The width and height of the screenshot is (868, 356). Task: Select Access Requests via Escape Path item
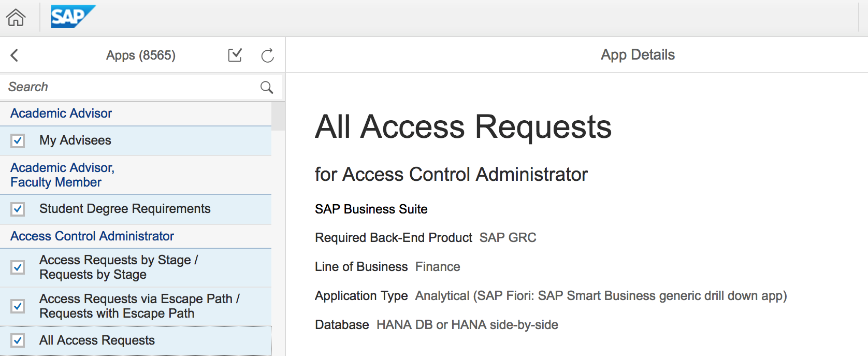pyautogui.click(x=136, y=306)
